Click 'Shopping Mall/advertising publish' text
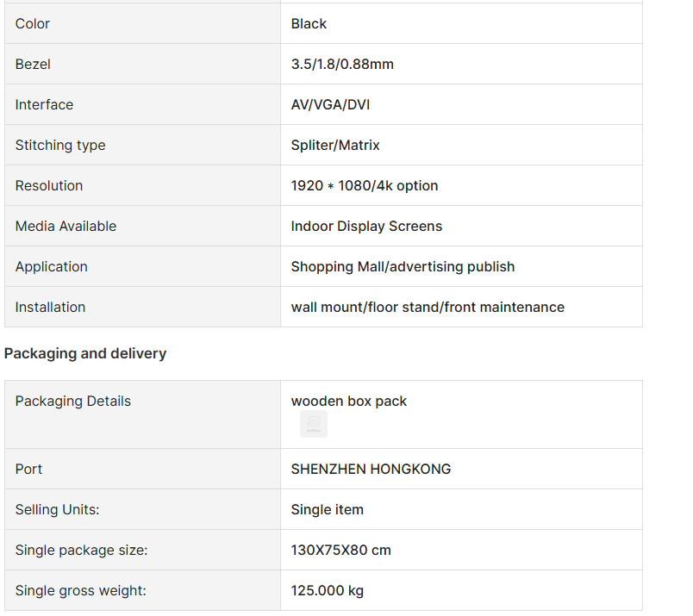 [x=403, y=266]
